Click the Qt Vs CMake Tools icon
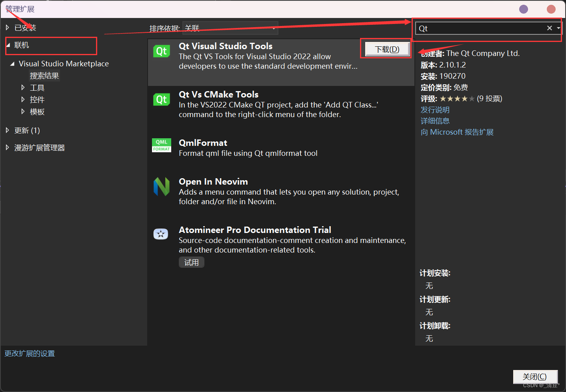This screenshot has height=392, width=566. pos(162,99)
